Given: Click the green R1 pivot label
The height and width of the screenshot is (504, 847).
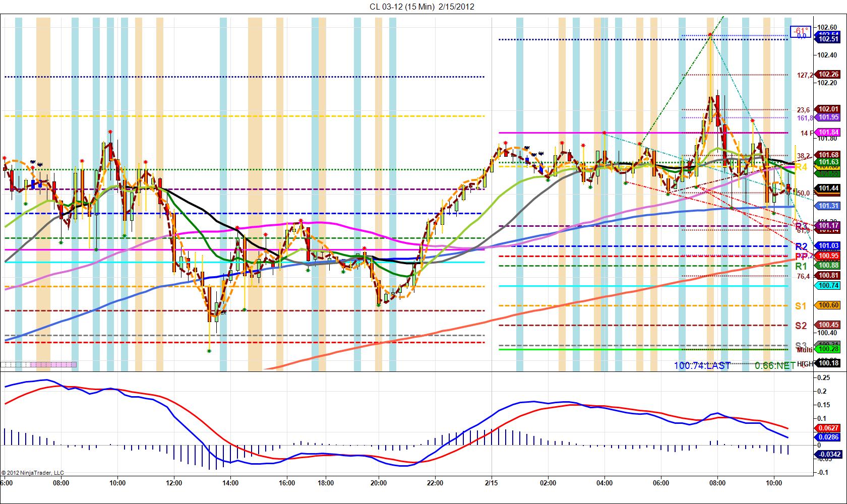Looking at the screenshot, I should pyautogui.click(x=801, y=266).
